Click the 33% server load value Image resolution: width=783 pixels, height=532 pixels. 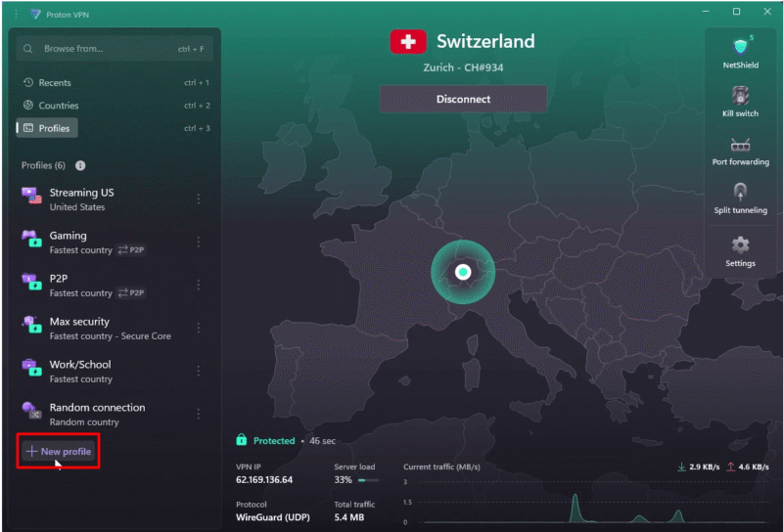(x=344, y=479)
